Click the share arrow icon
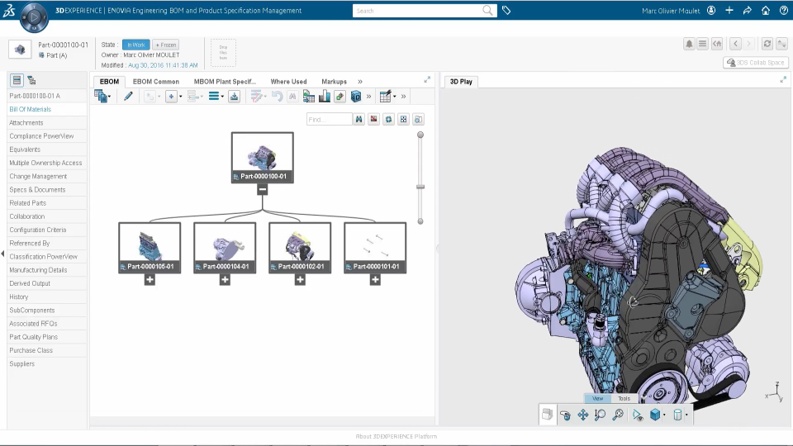Viewport: 793px width, 446px height. coord(747,10)
